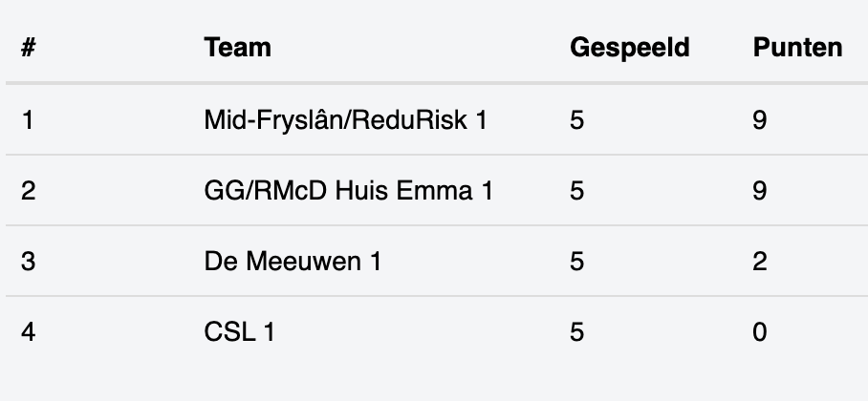This screenshot has height=401, width=868.
Task: Select team GG/RMcD Huis Emma 1
Action: [x=348, y=191]
